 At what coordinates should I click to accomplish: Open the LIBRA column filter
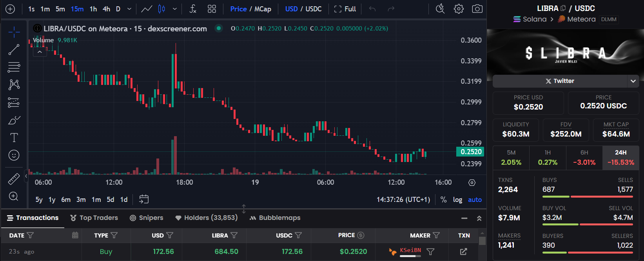coord(234,235)
